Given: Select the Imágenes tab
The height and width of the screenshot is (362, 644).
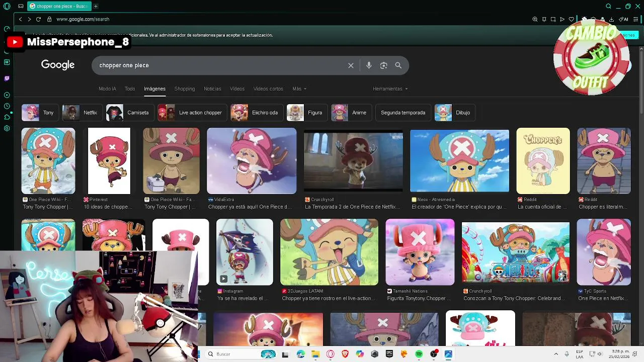Looking at the screenshot, I should coord(154,88).
